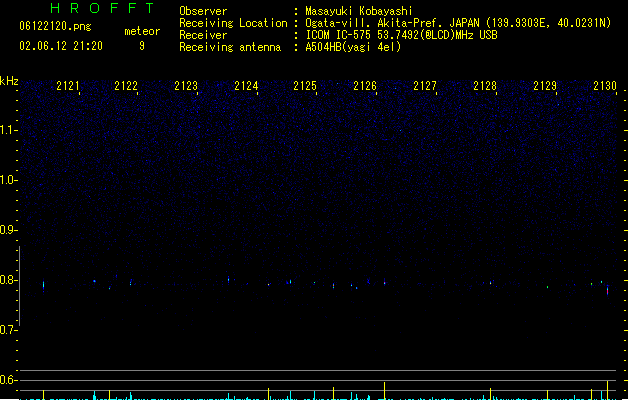Viewport: 629px width, 400px height.
Task: Click the A504HB(yagi 4el) antenna text
Action: click(353, 47)
